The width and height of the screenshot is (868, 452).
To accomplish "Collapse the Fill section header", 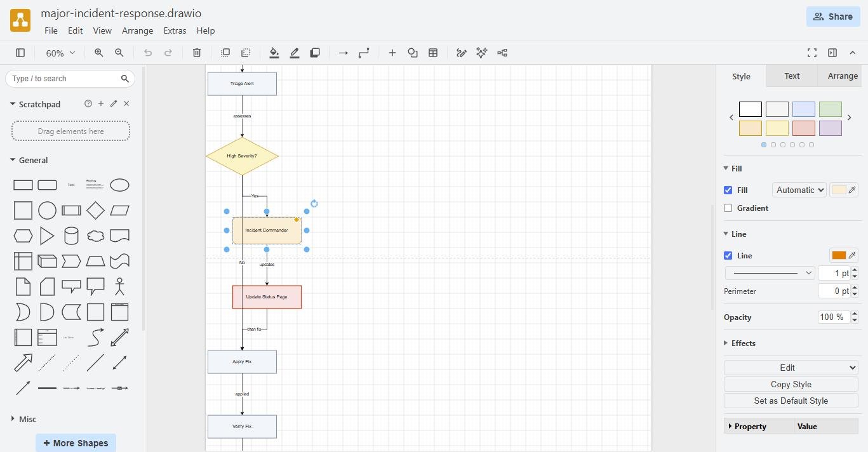I will pos(733,168).
